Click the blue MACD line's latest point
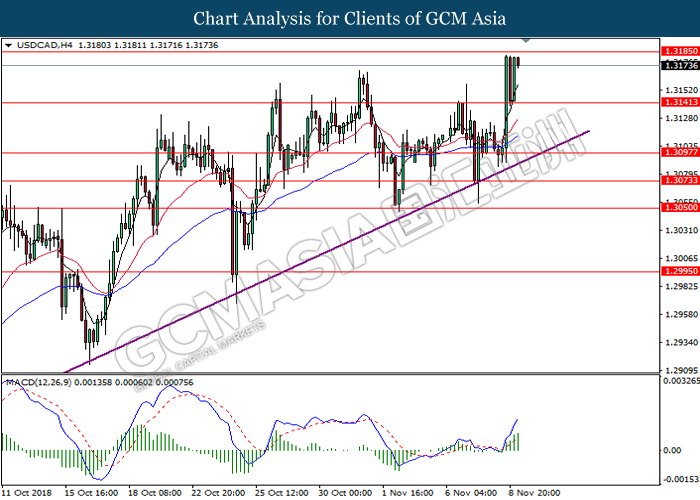Screen dimensions: 700x500 [x=517, y=420]
